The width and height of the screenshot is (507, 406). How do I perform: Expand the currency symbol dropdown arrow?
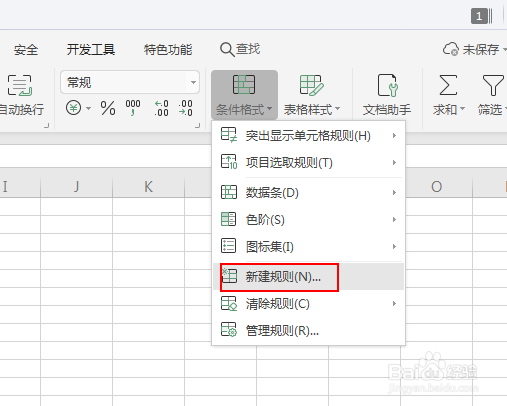(x=89, y=108)
